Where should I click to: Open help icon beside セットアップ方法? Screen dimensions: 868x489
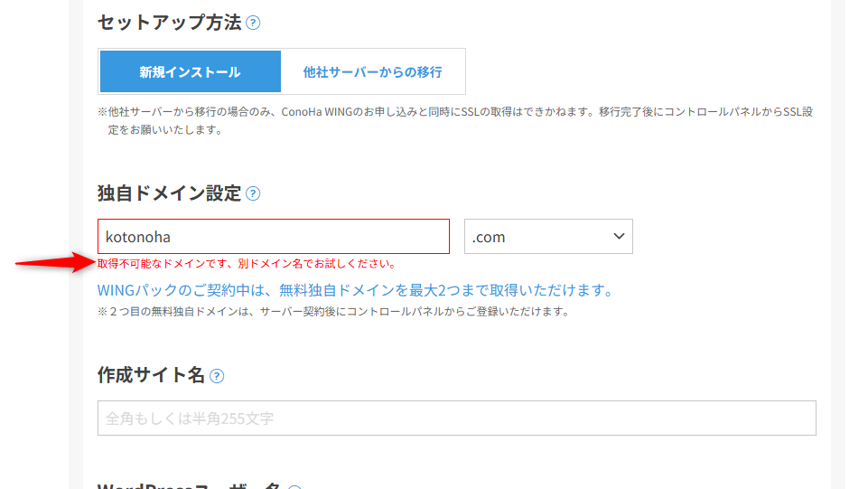click(x=253, y=23)
